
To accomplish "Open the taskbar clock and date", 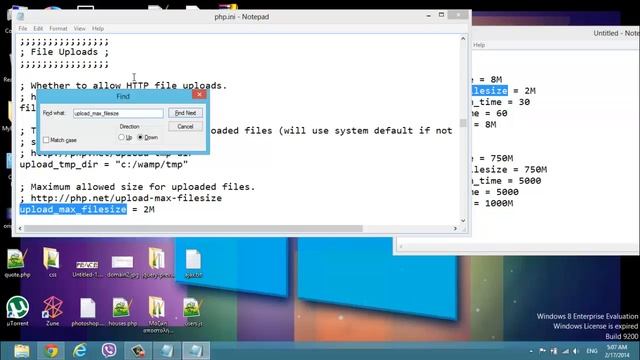I will click(617, 351).
